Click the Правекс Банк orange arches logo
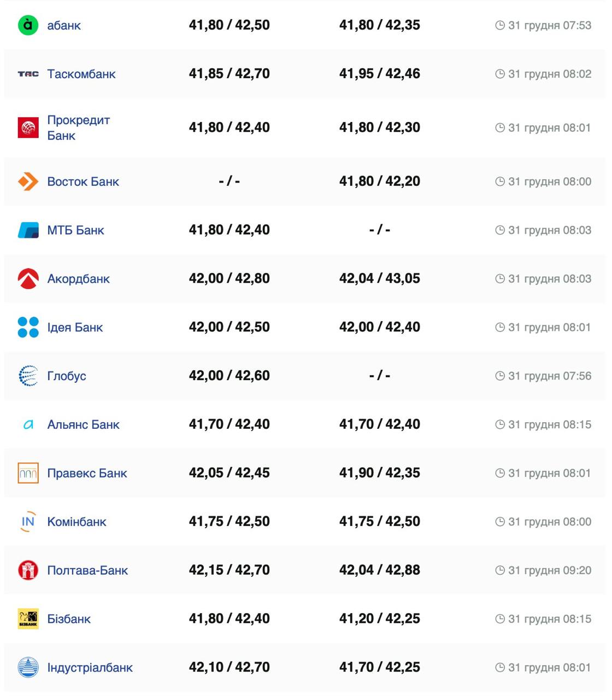 coord(28,474)
